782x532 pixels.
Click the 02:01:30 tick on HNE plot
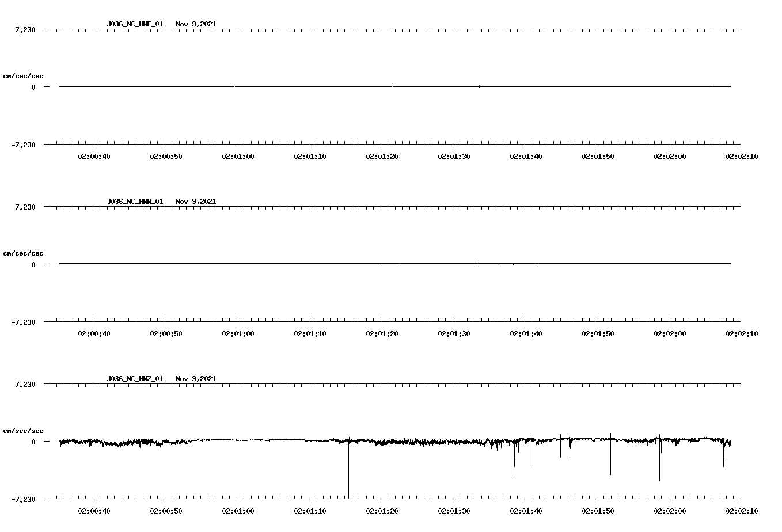453,156
